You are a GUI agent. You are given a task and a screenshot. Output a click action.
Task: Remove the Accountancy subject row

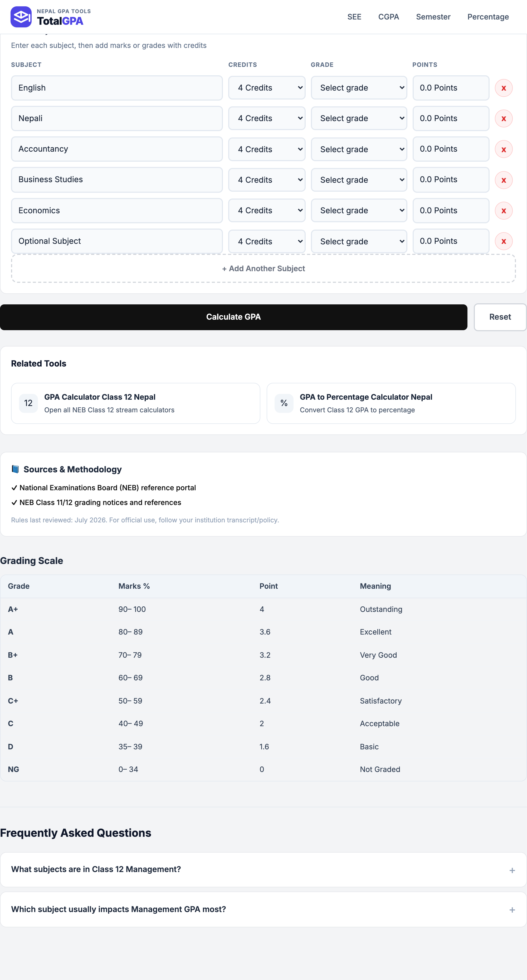503,150
